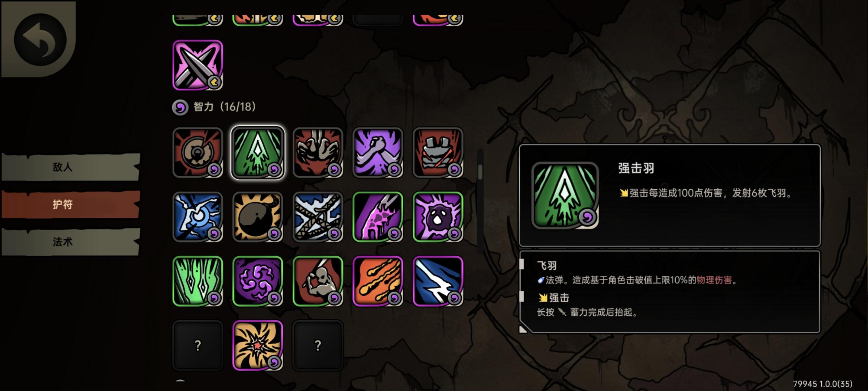Screen dimensions: 868x391
Task: Select the black bomb talisman icon
Action: pos(258,217)
